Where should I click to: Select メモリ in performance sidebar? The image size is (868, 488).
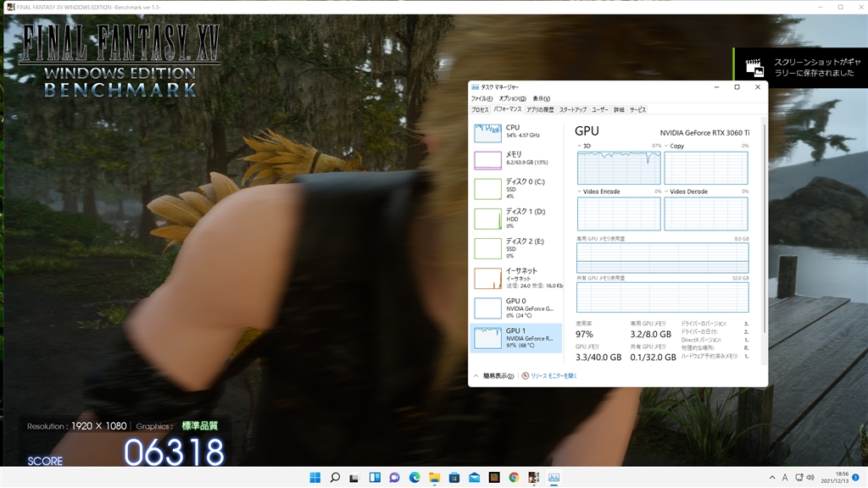point(516,159)
